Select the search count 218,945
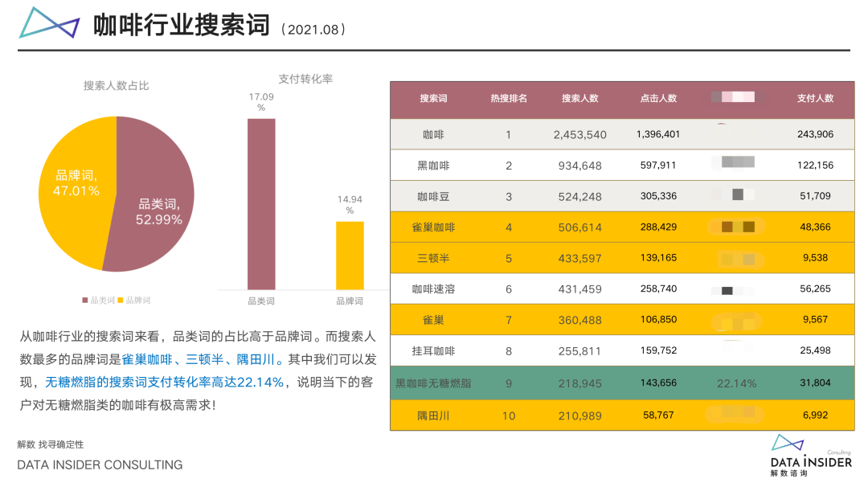The image size is (868, 483). (x=580, y=383)
